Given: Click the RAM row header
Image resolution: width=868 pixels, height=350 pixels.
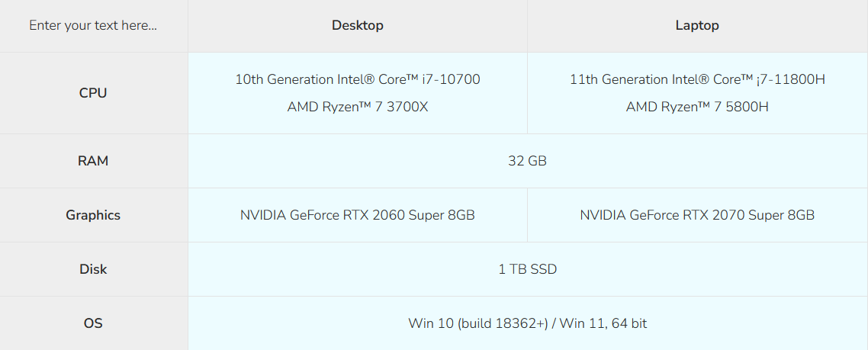Looking at the screenshot, I should click(x=93, y=161).
